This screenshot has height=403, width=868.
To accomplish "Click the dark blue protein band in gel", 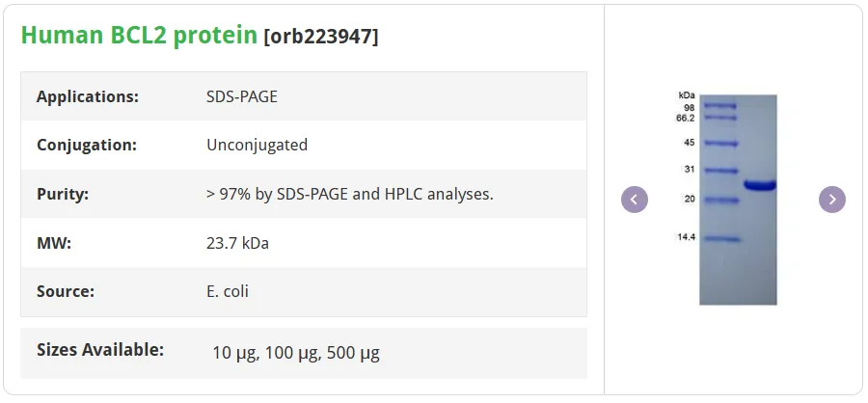I will tap(760, 185).
